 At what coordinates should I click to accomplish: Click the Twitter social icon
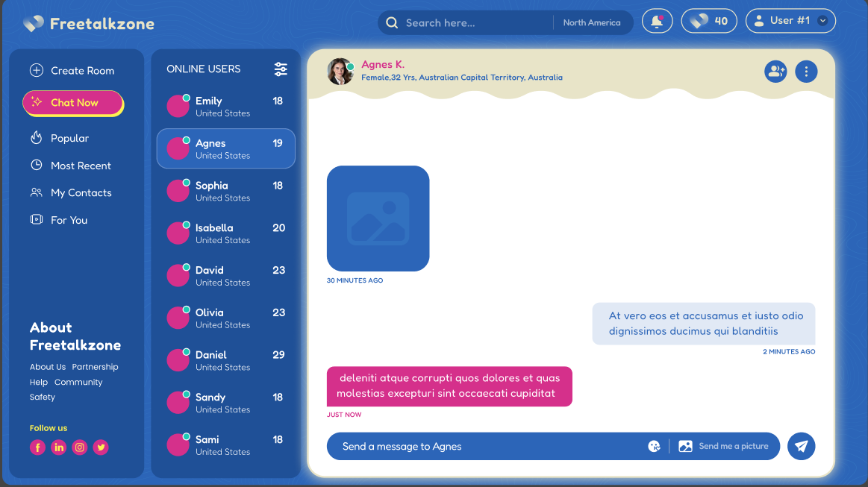point(101,447)
